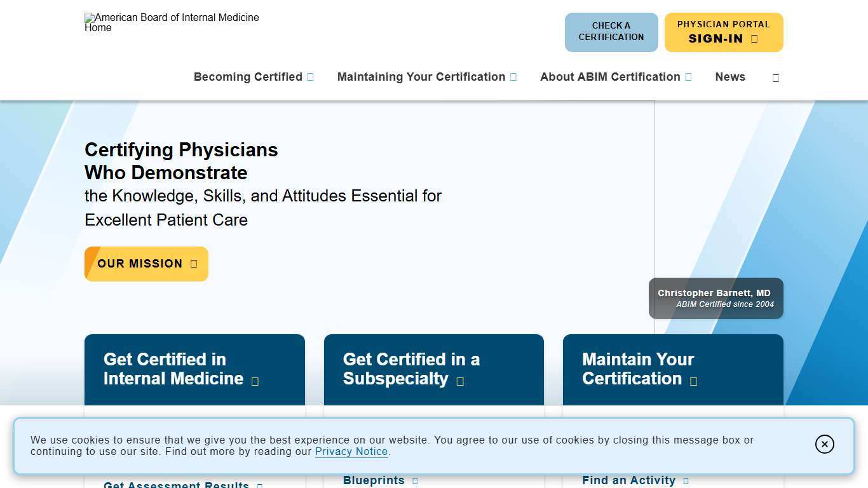Click arrow icon on Get Certified in Internal Medicine

255,381
